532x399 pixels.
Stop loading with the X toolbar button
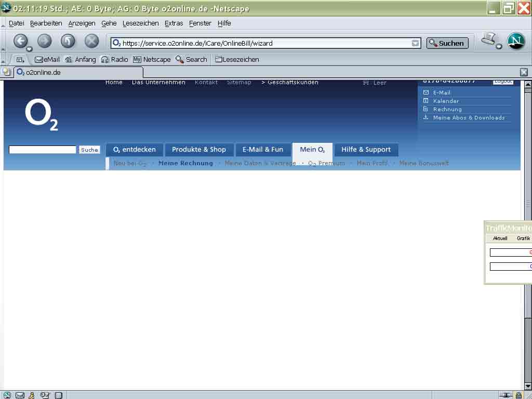[x=91, y=41]
